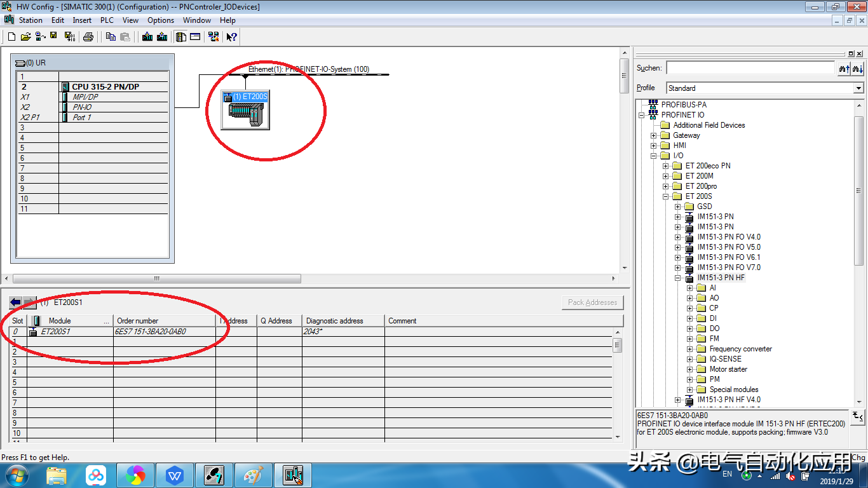Click the paint palette taskbar icon
868x488 pixels.
(x=254, y=475)
